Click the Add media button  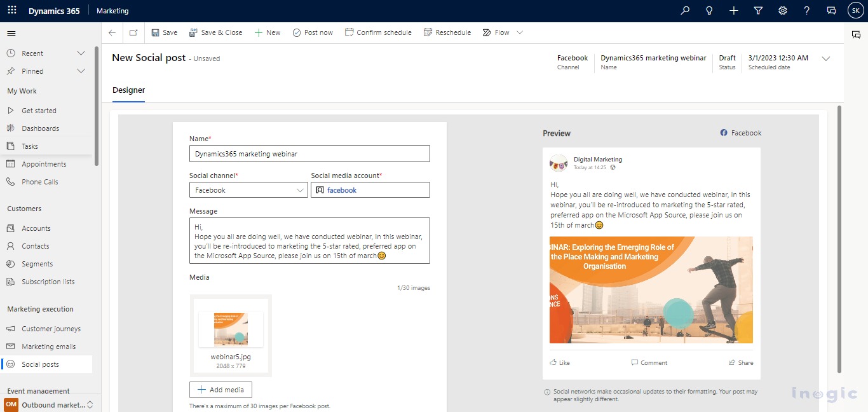(x=220, y=390)
